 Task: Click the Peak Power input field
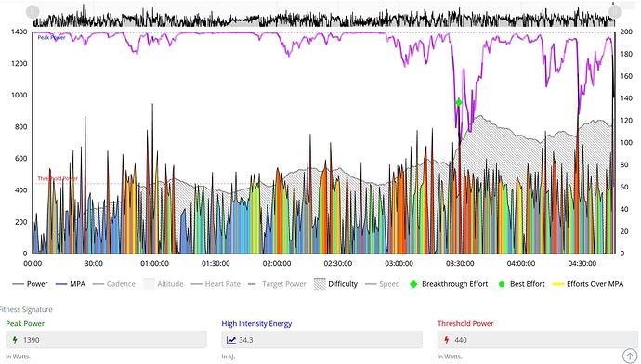click(106, 340)
